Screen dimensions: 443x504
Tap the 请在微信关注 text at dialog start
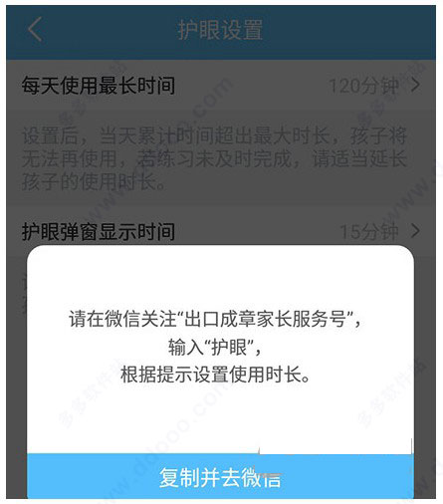pyautogui.click(x=122, y=319)
